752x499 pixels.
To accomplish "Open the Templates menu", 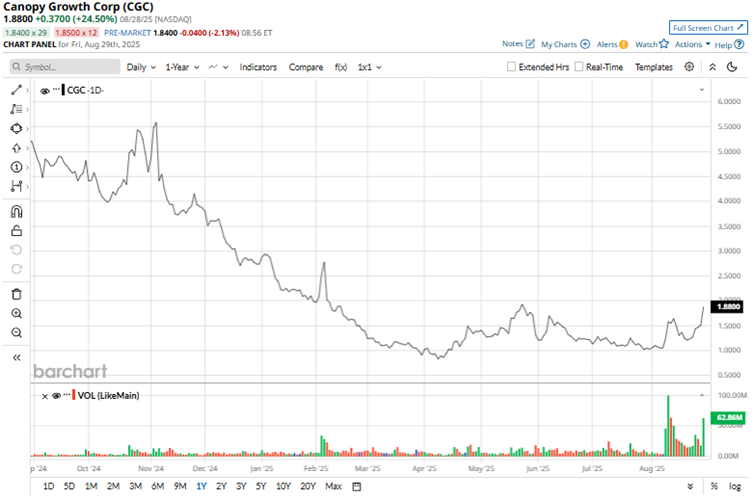I will [x=654, y=67].
